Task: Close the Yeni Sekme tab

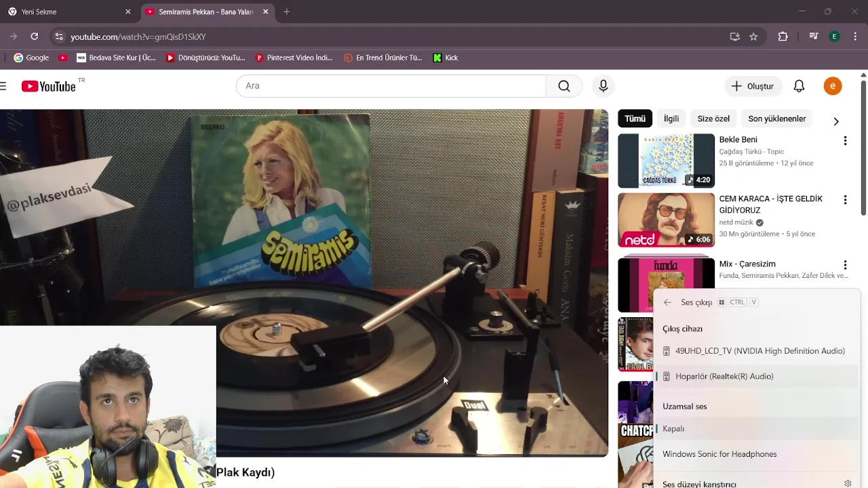Action: pos(127,12)
